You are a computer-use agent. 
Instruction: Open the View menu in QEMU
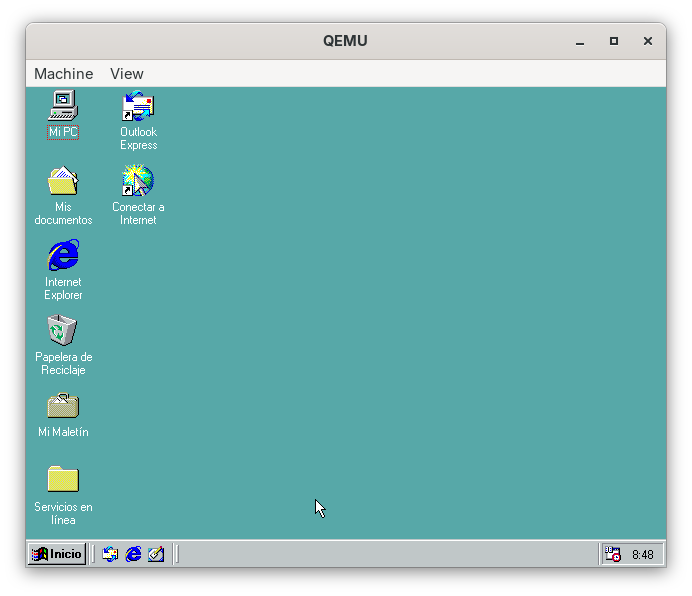pos(127,74)
